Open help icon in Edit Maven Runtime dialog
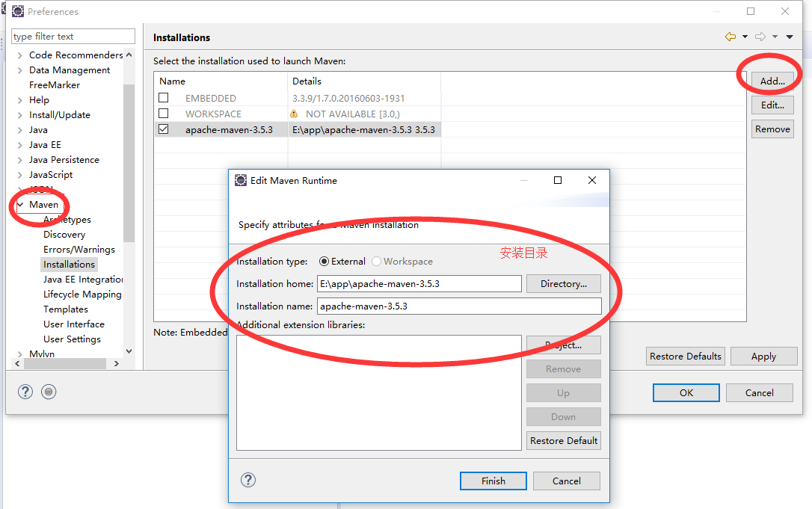 (248, 480)
